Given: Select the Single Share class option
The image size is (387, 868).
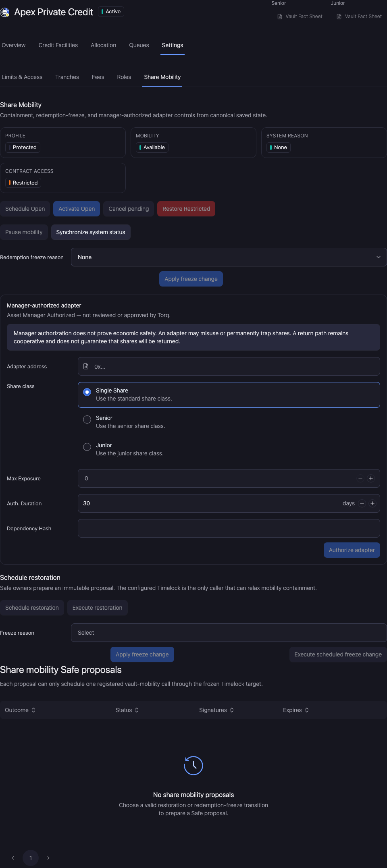Looking at the screenshot, I should coord(229,395).
